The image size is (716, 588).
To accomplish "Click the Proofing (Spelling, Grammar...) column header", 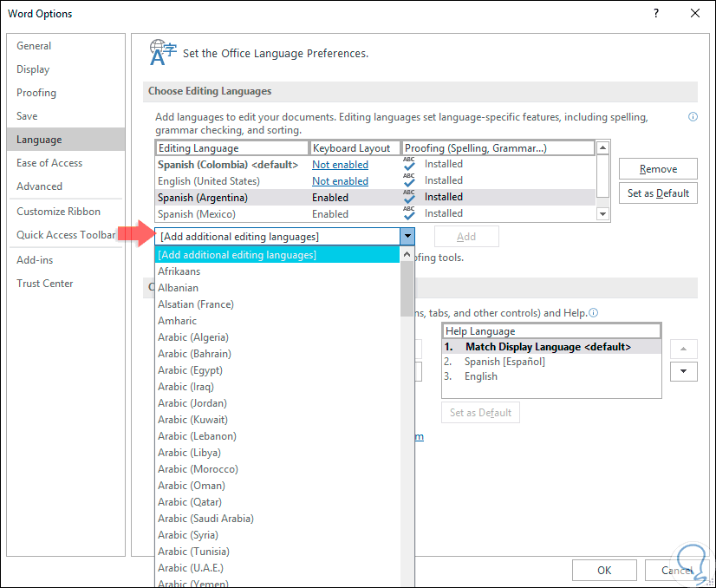I will tap(498, 148).
